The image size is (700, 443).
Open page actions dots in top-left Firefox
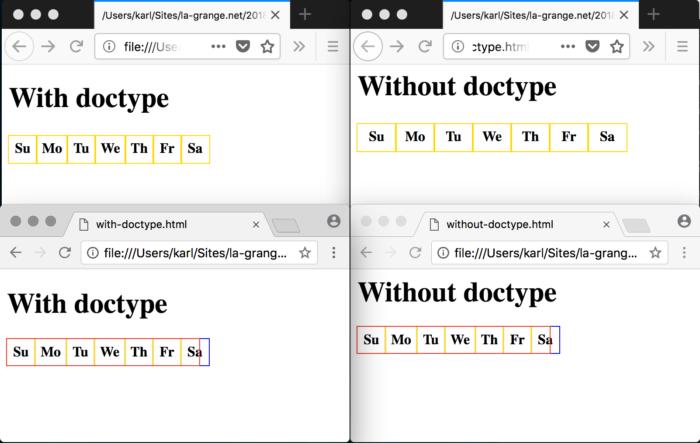pos(218,46)
